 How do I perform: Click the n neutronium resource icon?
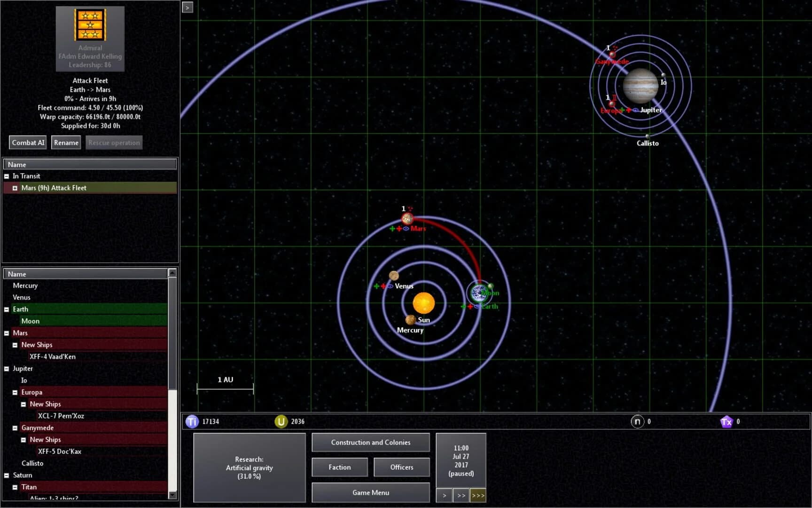pos(638,421)
